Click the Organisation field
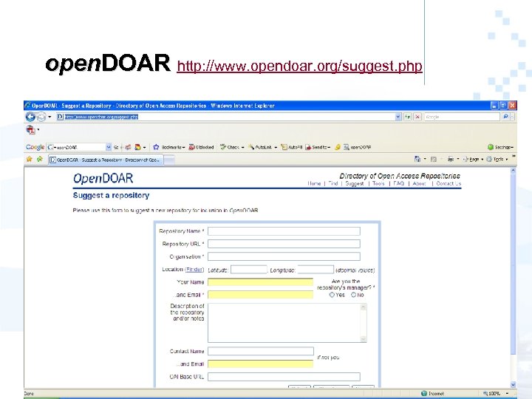The height and width of the screenshot is (399, 532). [x=284, y=256]
